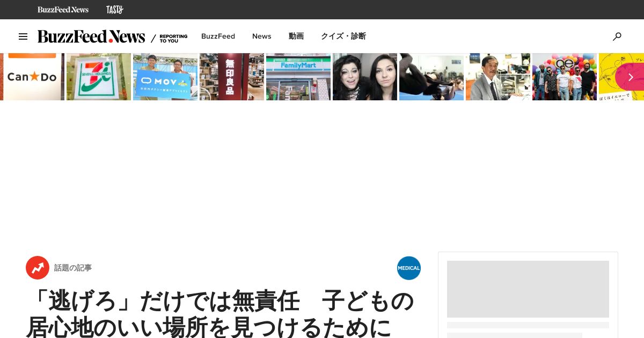Click BuzzFeed News logo in top bar
The image size is (644, 338).
(63, 10)
